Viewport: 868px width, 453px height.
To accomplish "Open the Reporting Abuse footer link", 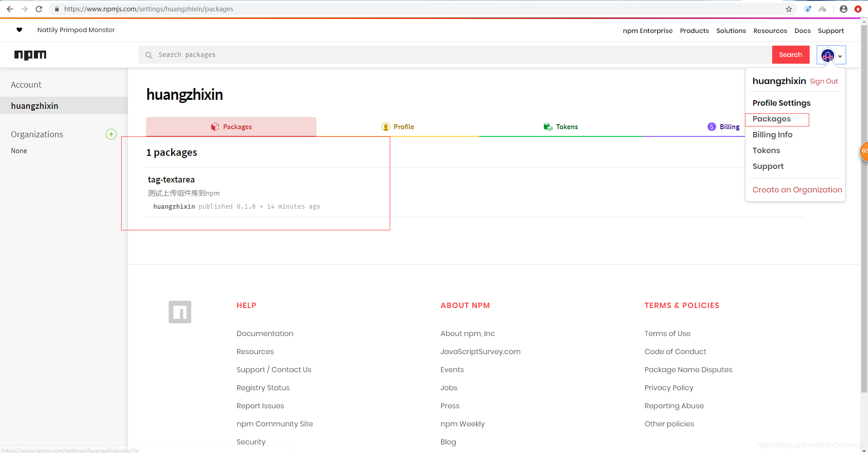I will click(674, 406).
